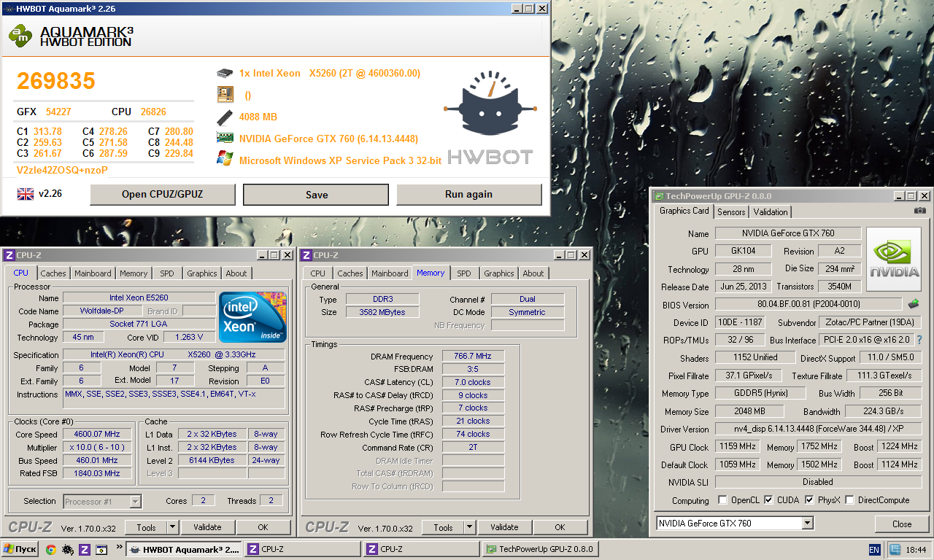Click the clock showing 18:44
This screenshot has width=934, height=560.
pos(918,550)
